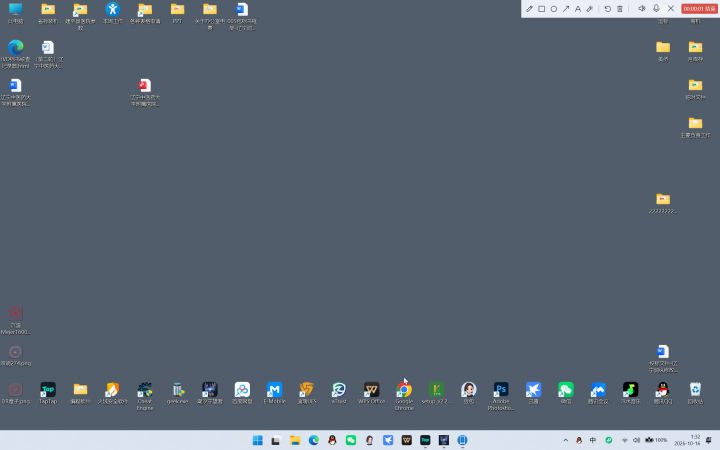
Task: Toggle microphone in recorder toolbar
Action: (x=656, y=8)
